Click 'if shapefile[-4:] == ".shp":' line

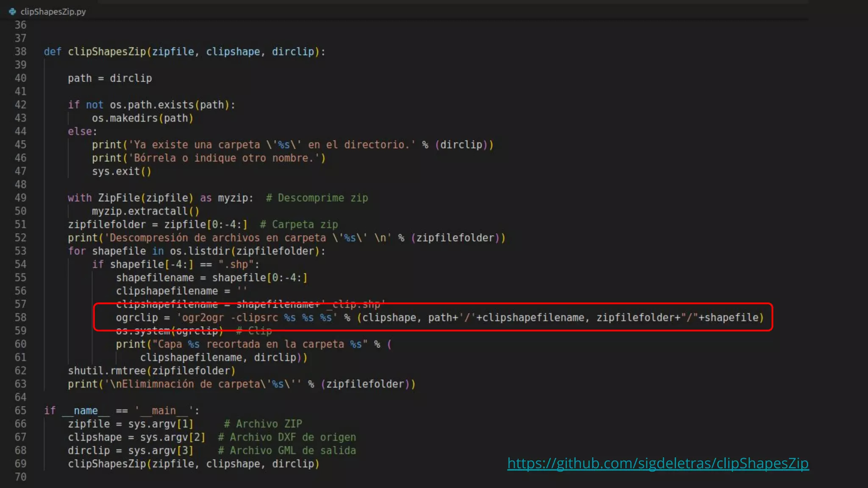[x=175, y=264]
